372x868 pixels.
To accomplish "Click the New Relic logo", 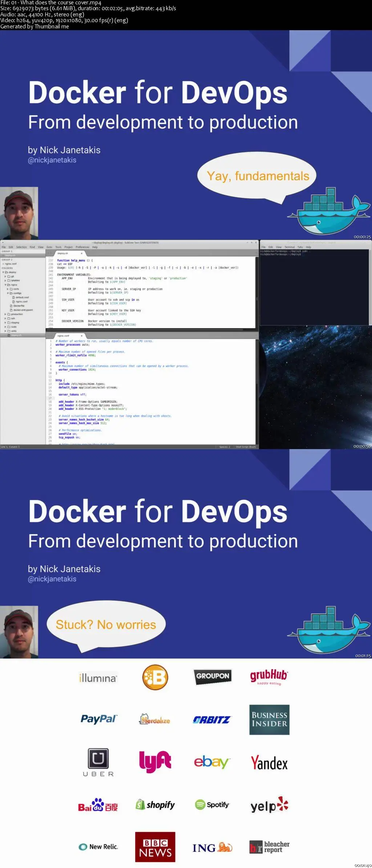I will point(98,847).
